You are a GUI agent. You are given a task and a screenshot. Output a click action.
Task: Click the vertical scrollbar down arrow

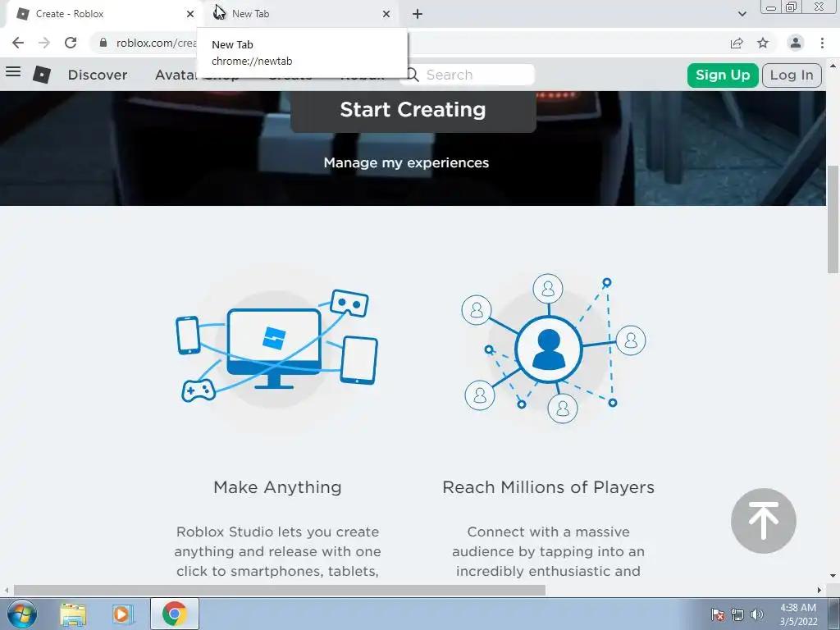click(833, 577)
